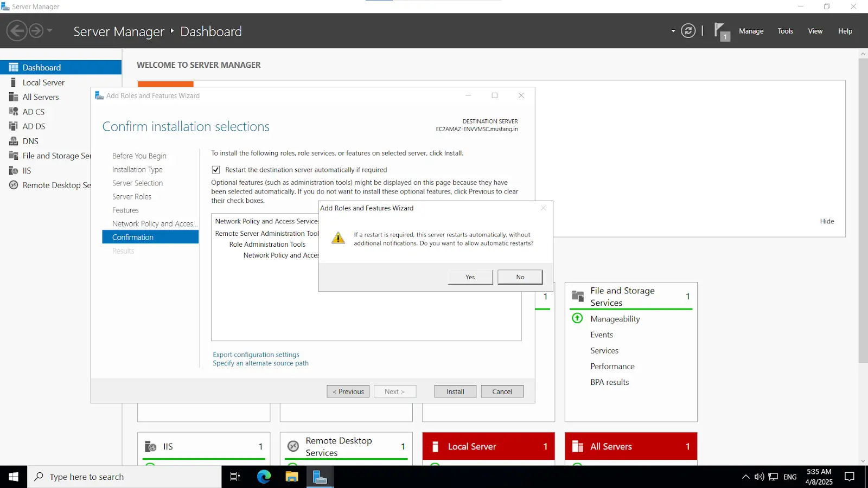Select AD CS in the sidebar

(33, 112)
